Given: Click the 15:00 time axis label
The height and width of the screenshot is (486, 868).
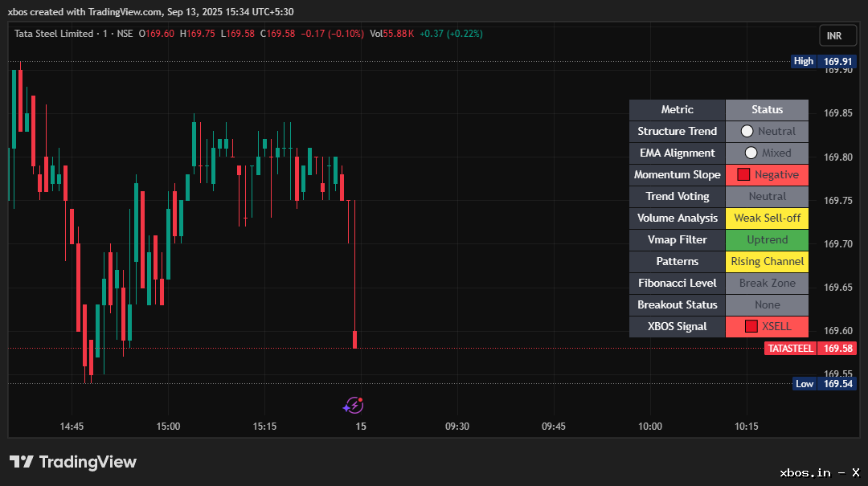Looking at the screenshot, I should [168, 427].
